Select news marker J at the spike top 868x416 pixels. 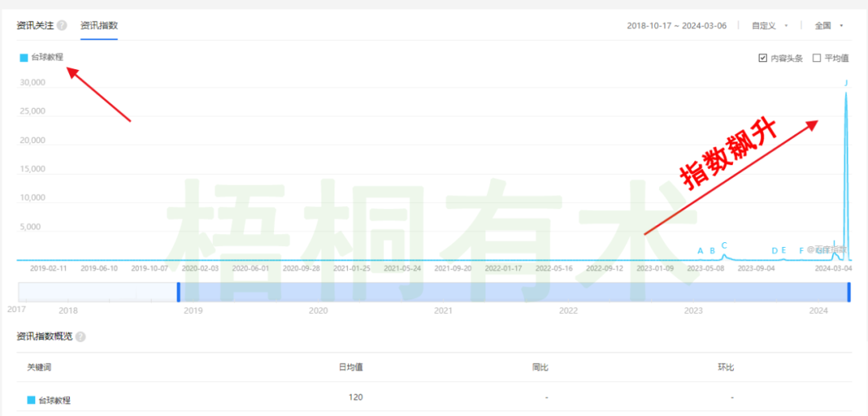[x=845, y=83]
